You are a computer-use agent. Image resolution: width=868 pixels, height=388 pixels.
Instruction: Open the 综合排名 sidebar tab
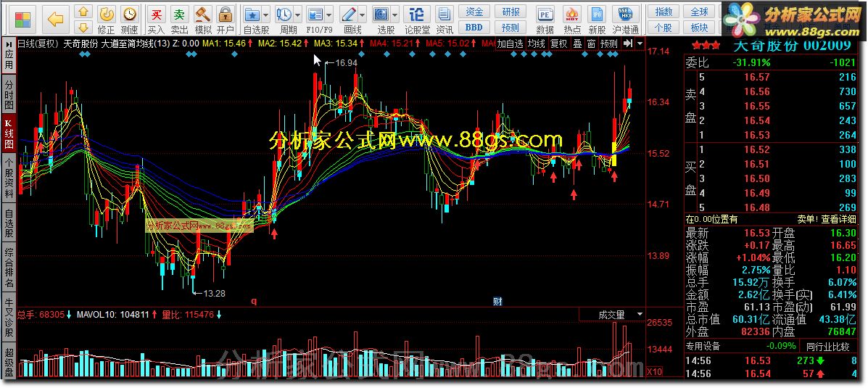(9, 268)
